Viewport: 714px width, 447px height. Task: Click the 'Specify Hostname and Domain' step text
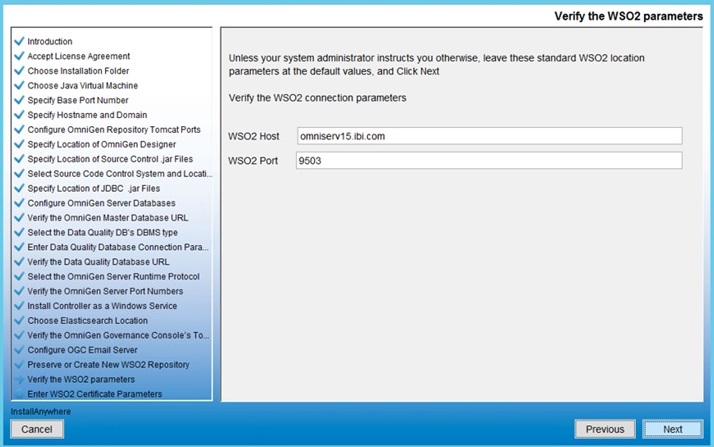tap(87, 115)
